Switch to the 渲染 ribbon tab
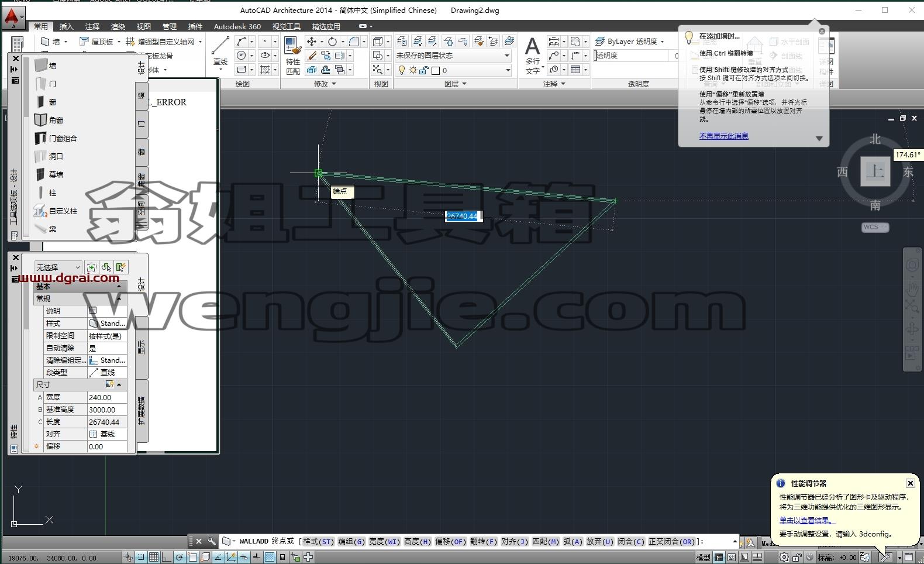Image resolution: width=924 pixels, height=564 pixels. pos(118,26)
